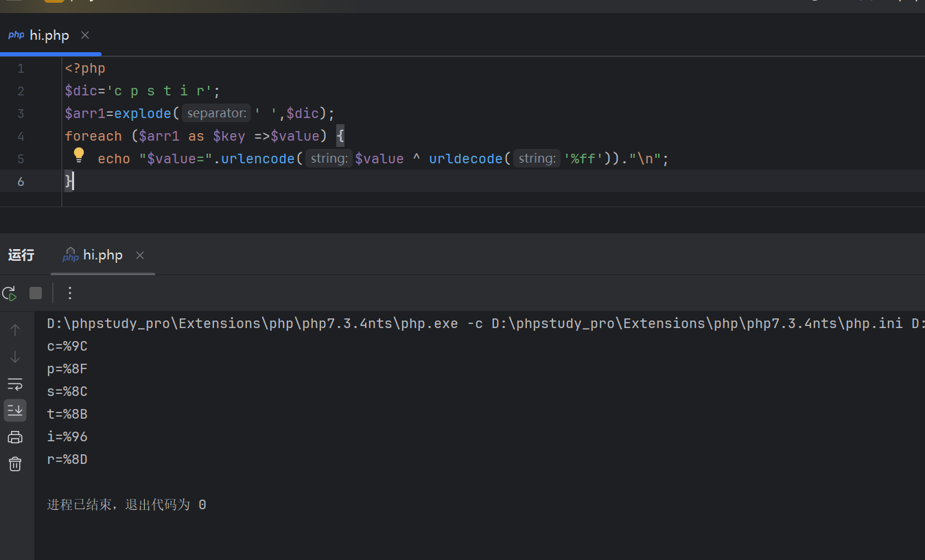925x560 pixels.
Task: Click the urldecode function name
Action: [x=466, y=159]
